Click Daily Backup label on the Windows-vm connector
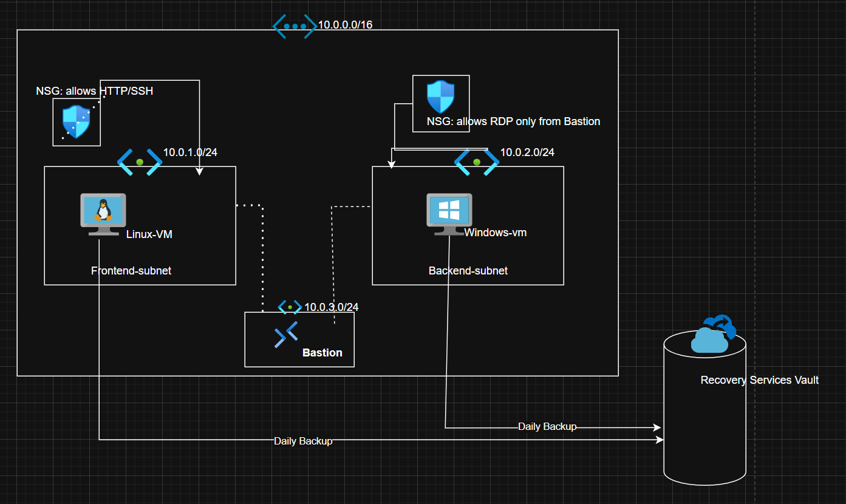The height and width of the screenshot is (504, 846). 547,427
